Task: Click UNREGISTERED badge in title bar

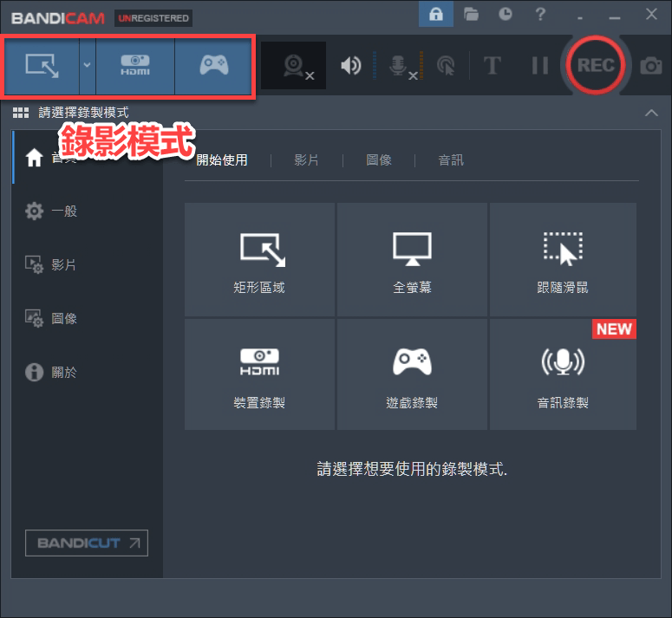Action: click(x=153, y=18)
